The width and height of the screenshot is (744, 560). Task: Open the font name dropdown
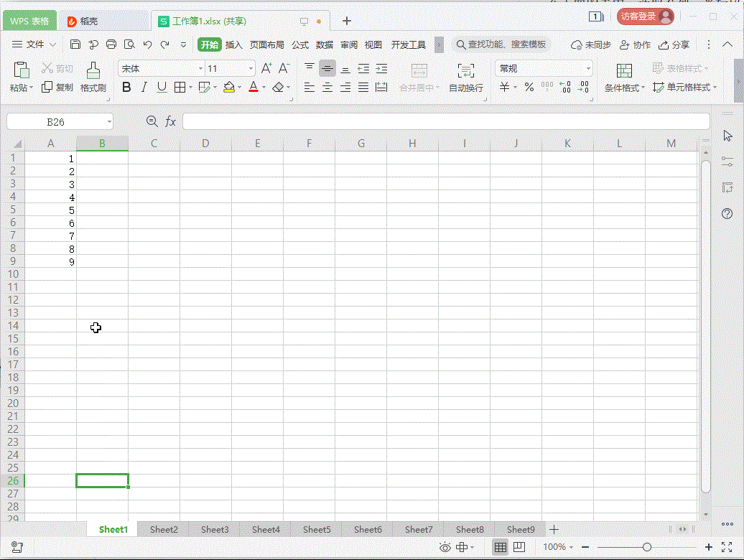[200, 69]
